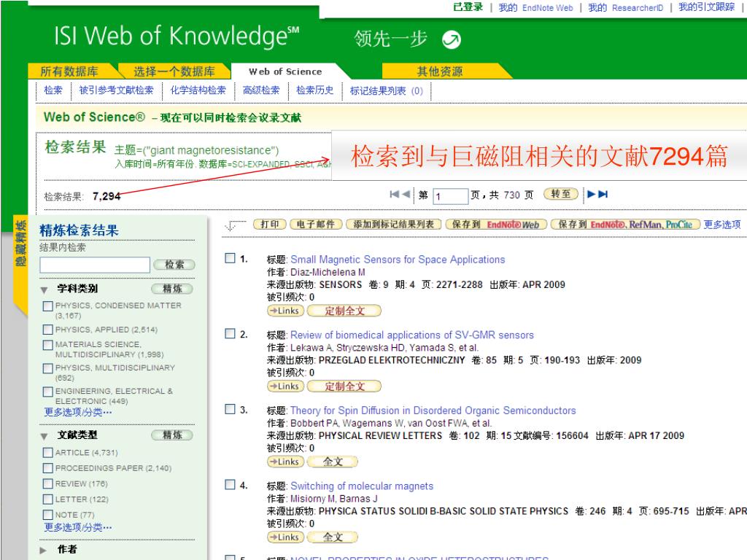Open 化学结构检索
This screenshot has width=747, height=560.
pyautogui.click(x=198, y=90)
